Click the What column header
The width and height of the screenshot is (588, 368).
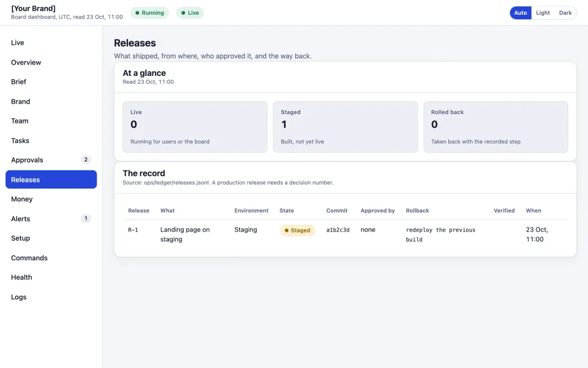click(167, 211)
